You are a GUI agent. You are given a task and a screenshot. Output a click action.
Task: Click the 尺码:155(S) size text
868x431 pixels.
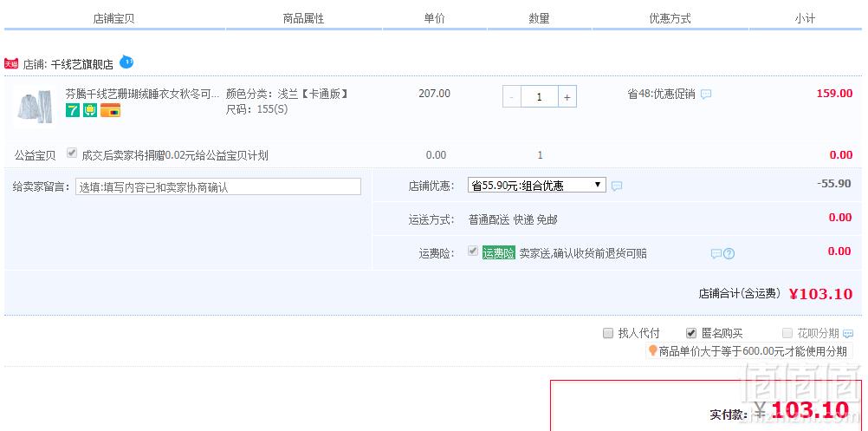point(257,109)
